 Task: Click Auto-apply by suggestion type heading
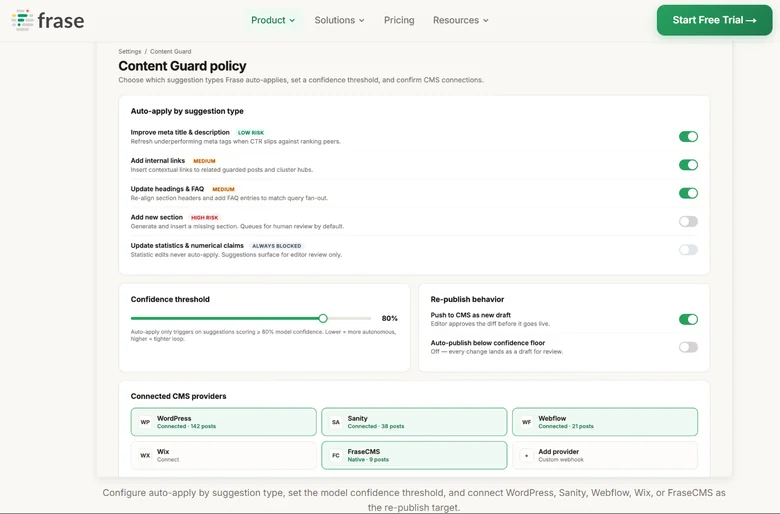[187, 111]
